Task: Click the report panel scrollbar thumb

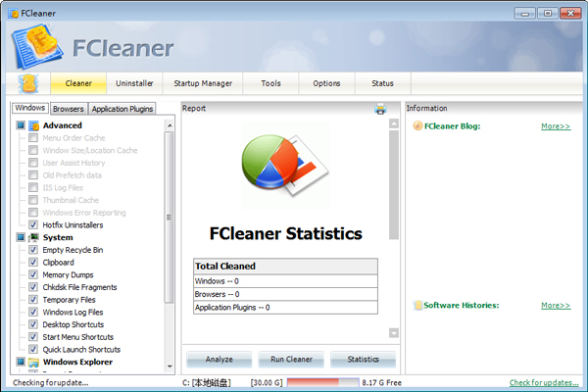Action: tap(394, 184)
